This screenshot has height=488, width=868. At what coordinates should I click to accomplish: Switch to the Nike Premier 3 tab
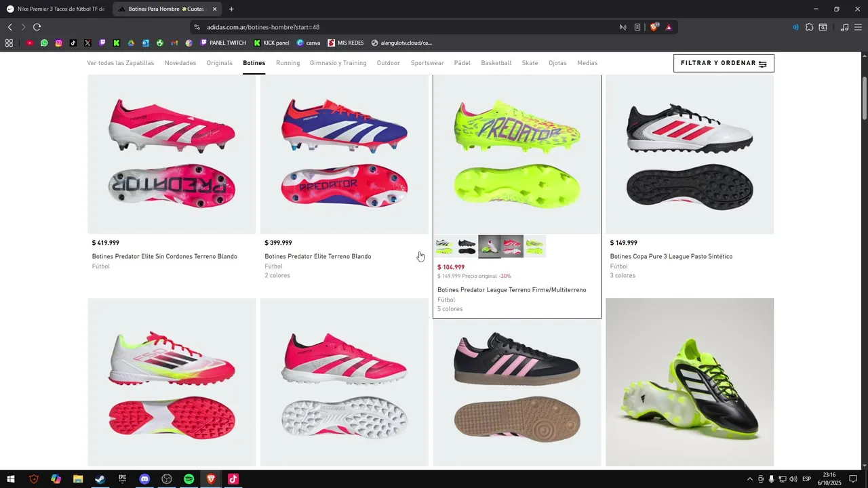coord(56,9)
